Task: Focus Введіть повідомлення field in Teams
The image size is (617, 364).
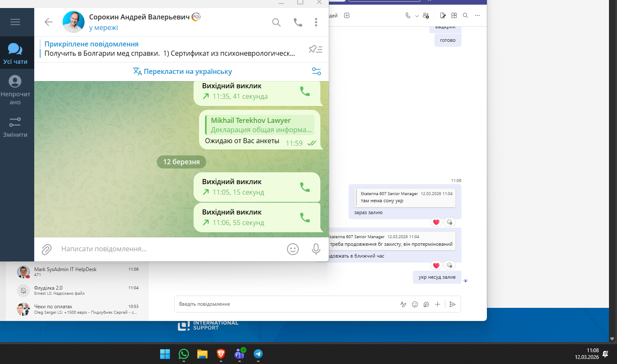Action: (287, 304)
